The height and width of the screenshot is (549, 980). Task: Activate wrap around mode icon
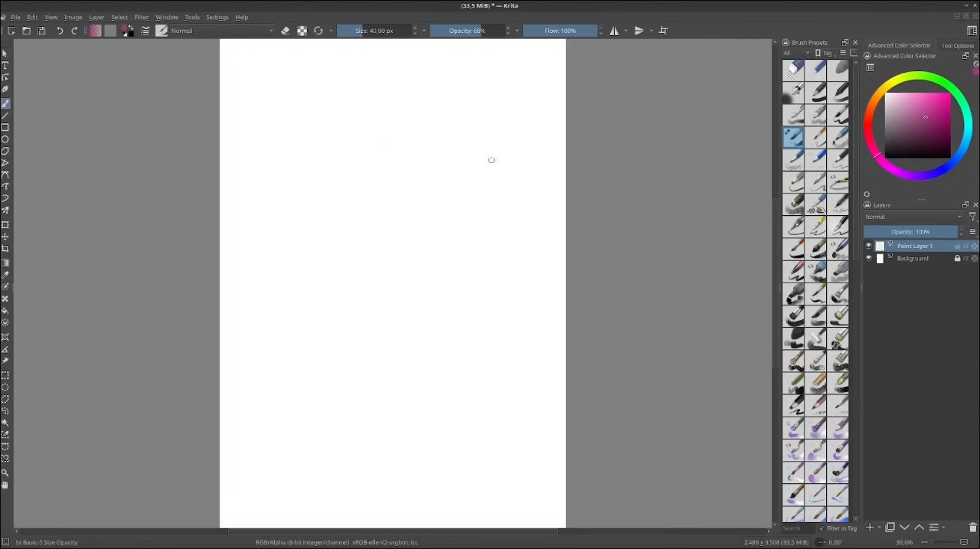[x=664, y=31]
